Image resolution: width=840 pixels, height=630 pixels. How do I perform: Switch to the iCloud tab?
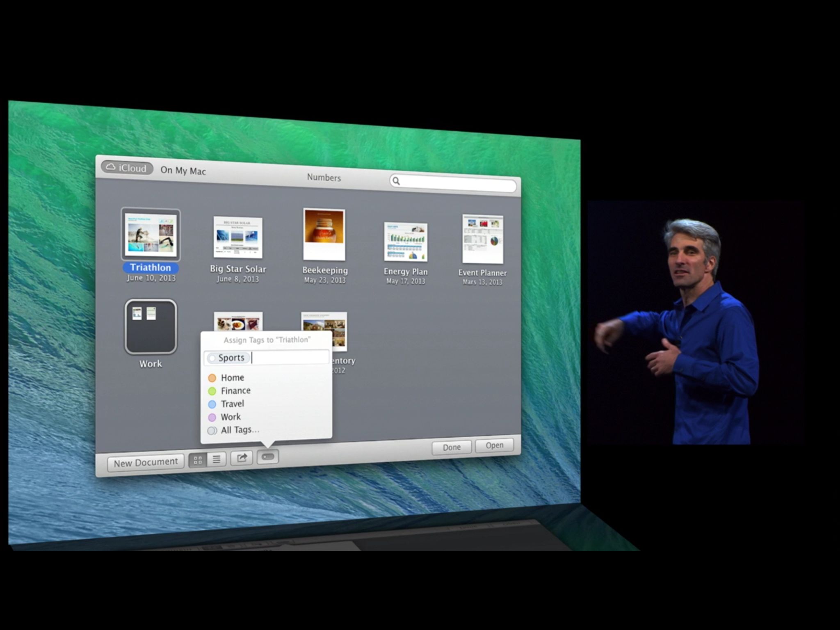pyautogui.click(x=127, y=168)
